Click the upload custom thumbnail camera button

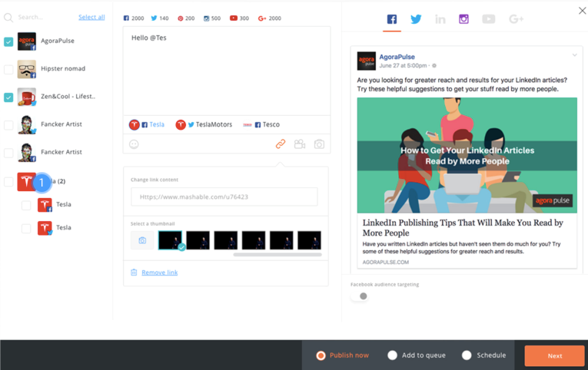tap(142, 240)
